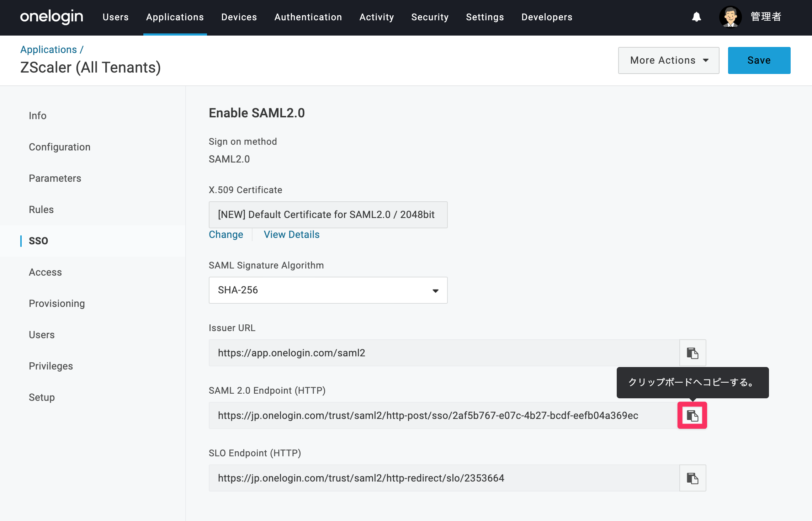Open the Developers top menu
Image resolution: width=812 pixels, height=521 pixels.
pos(547,17)
